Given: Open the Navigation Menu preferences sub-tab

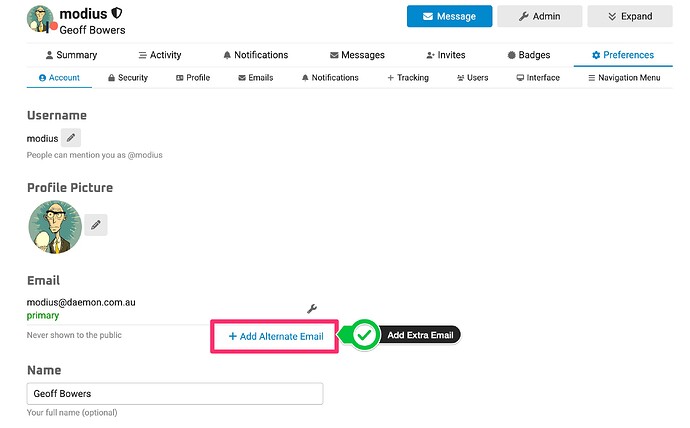Looking at the screenshot, I should 623,77.
